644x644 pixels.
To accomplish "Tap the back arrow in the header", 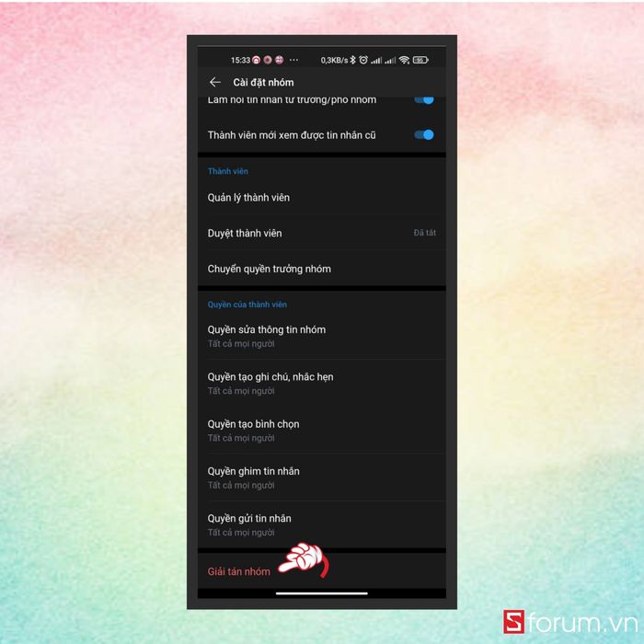I will point(214,82).
